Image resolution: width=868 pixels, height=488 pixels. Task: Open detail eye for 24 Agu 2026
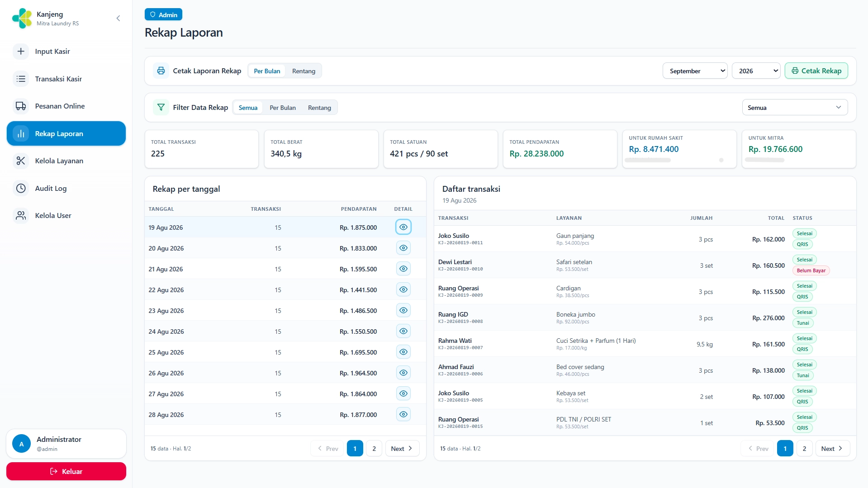point(403,331)
